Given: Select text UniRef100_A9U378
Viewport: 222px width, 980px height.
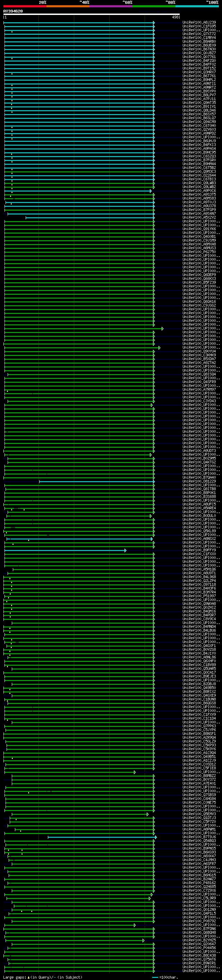Looking at the screenshot, I should (199, 206).
